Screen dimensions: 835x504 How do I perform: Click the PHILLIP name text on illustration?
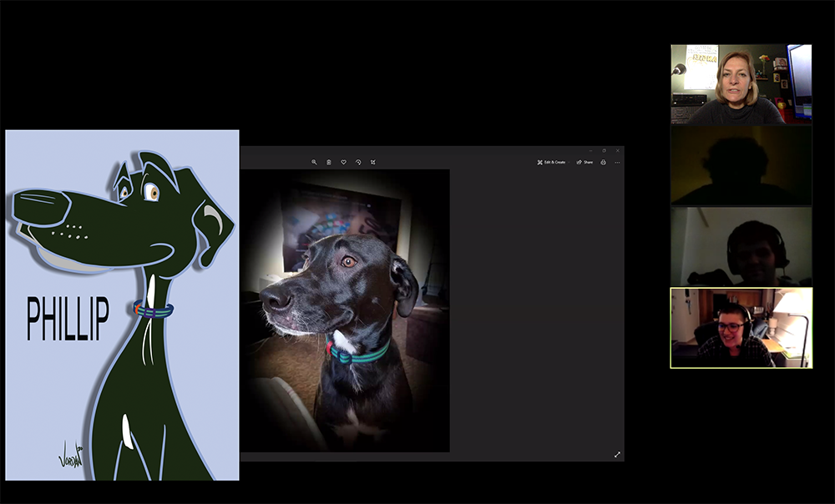coord(68,319)
